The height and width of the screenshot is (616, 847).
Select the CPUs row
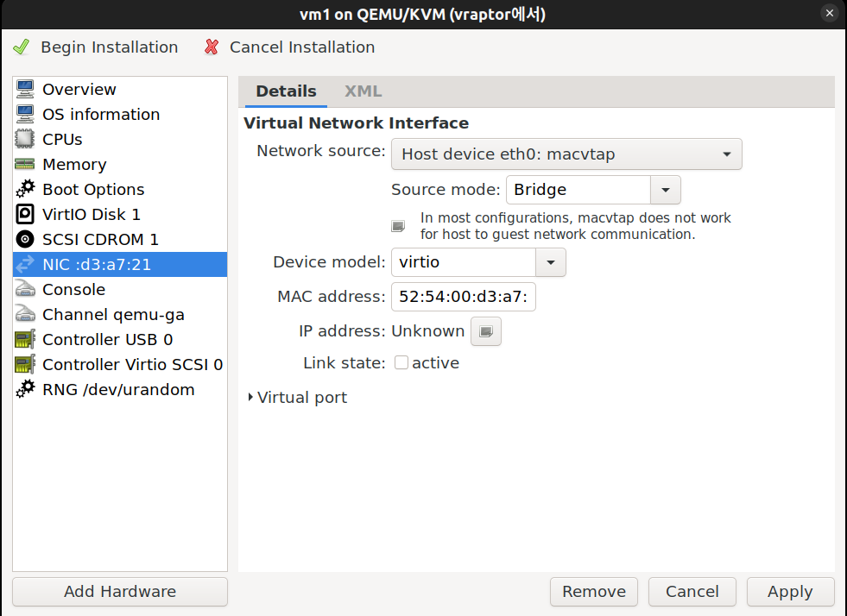[x=120, y=139]
